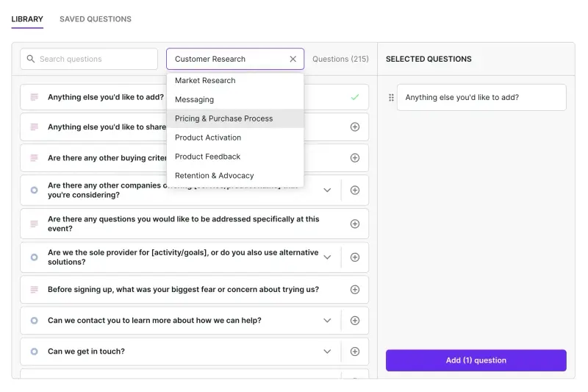Click selected card 'Anything else you'd like to add?'
Screen dimensions: 588x392
click(481, 98)
